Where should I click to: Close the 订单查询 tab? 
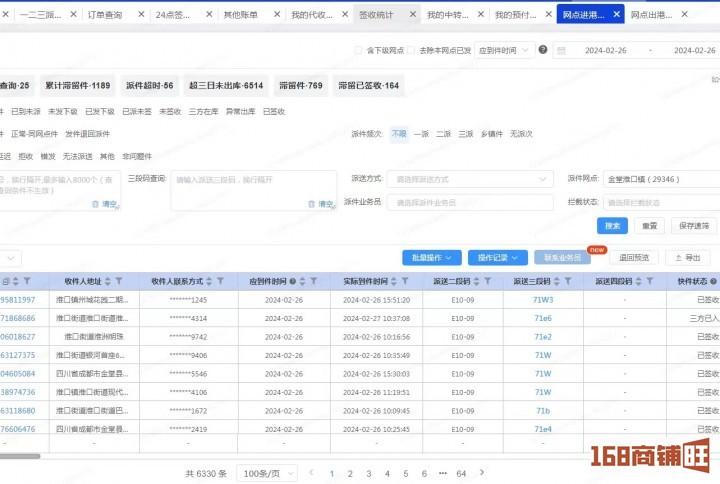tap(142, 15)
